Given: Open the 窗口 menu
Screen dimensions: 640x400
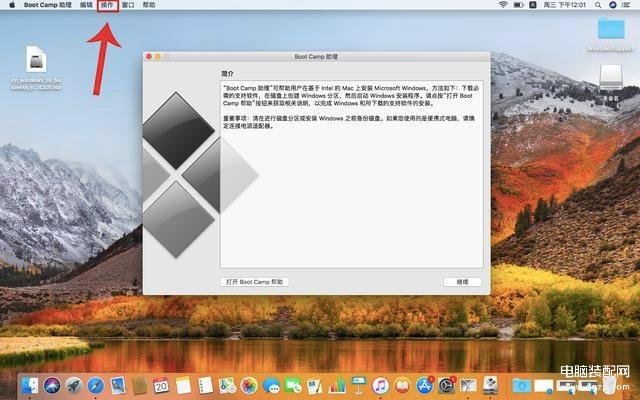Looking at the screenshot, I should click(x=128, y=5).
